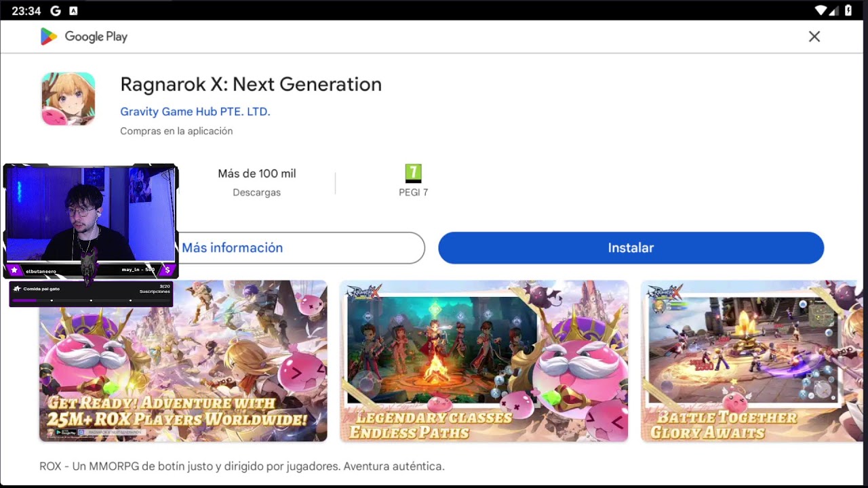
Task: Open the PEGI 7 rating badge
Action: (413, 174)
